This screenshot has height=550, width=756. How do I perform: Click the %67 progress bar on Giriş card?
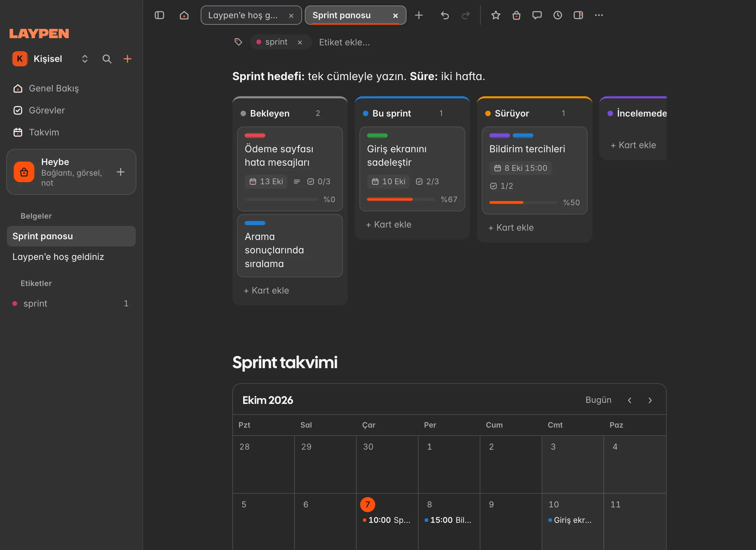401,199
